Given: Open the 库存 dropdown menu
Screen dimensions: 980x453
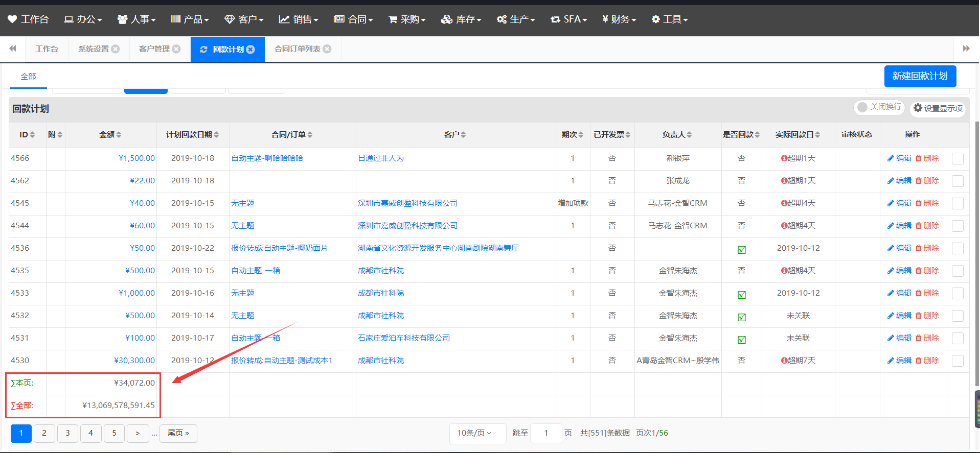Looking at the screenshot, I should tap(461, 19).
